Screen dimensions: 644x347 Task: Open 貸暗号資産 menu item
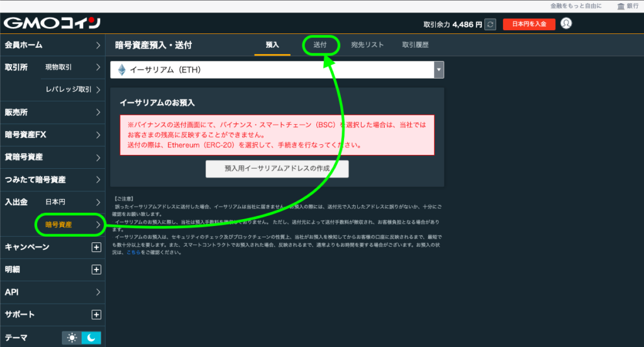(x=53, y=157)
